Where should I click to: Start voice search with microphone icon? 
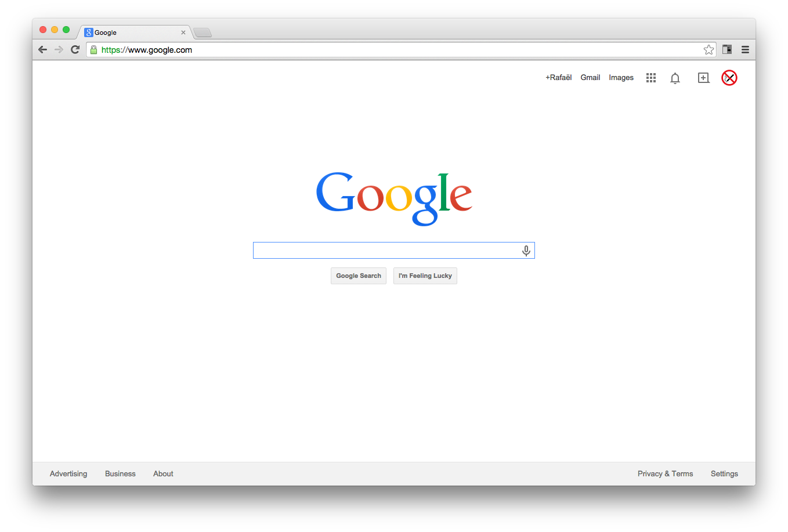[526, 251]
